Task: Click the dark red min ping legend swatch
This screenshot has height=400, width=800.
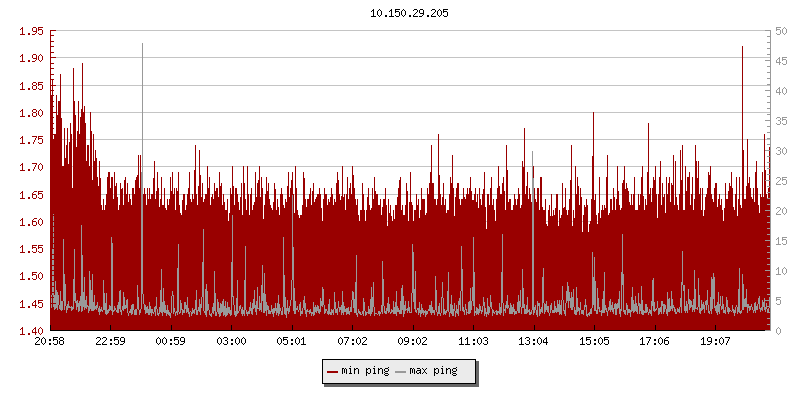Action: tap(332, 371)
